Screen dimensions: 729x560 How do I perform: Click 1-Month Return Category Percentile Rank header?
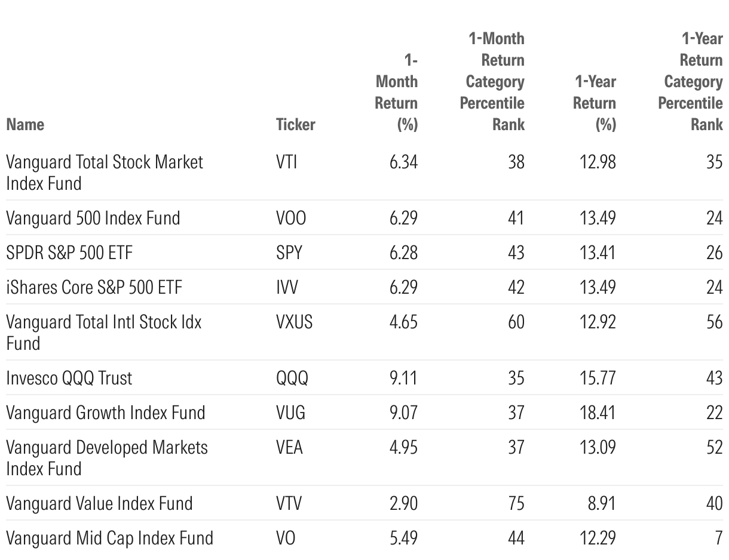pos(492,81)
